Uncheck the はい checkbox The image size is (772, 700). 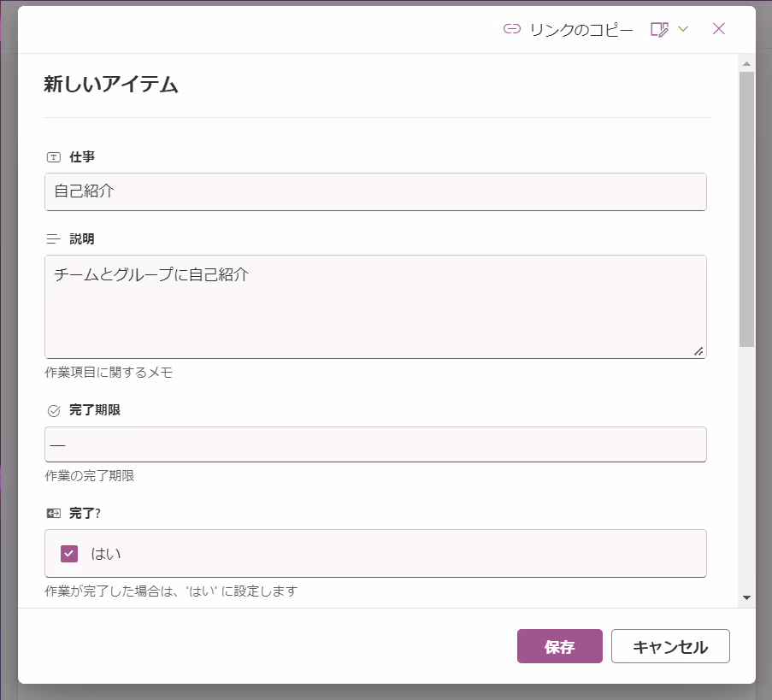tap(69, 554)
